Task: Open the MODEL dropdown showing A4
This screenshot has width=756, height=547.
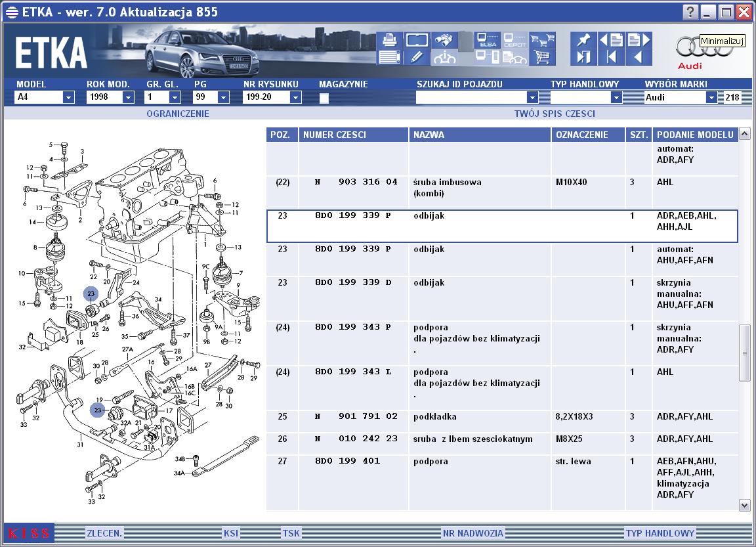Action: point(69,97)
